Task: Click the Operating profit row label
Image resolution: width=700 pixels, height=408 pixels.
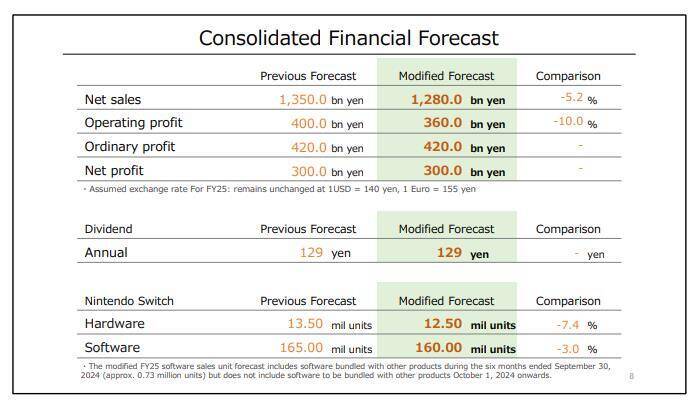Action: 133,123
